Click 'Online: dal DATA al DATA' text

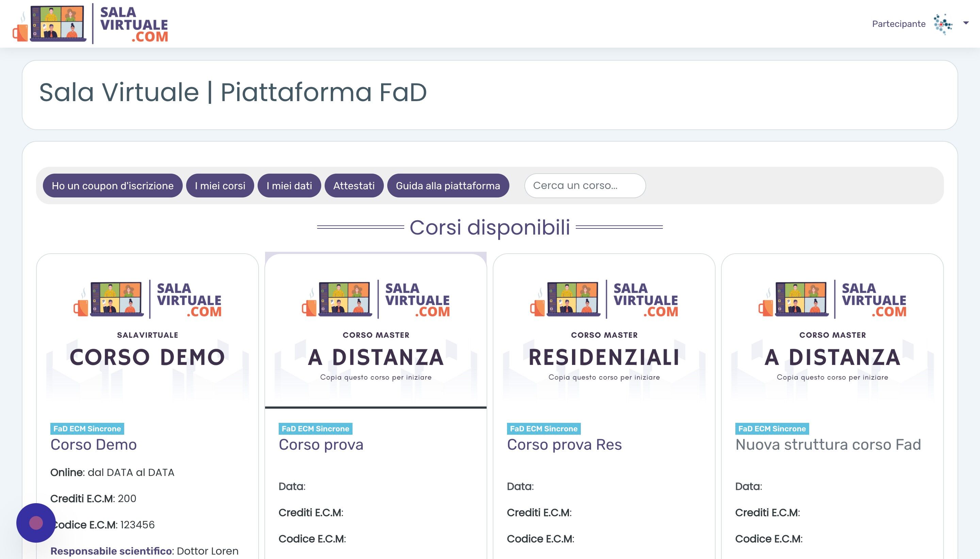112,472
